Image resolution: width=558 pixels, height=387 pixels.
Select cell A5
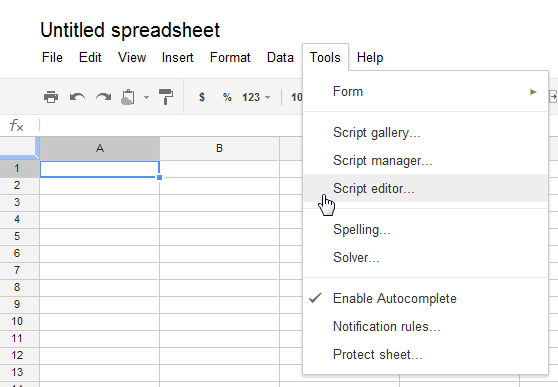[x=100, y=237]
